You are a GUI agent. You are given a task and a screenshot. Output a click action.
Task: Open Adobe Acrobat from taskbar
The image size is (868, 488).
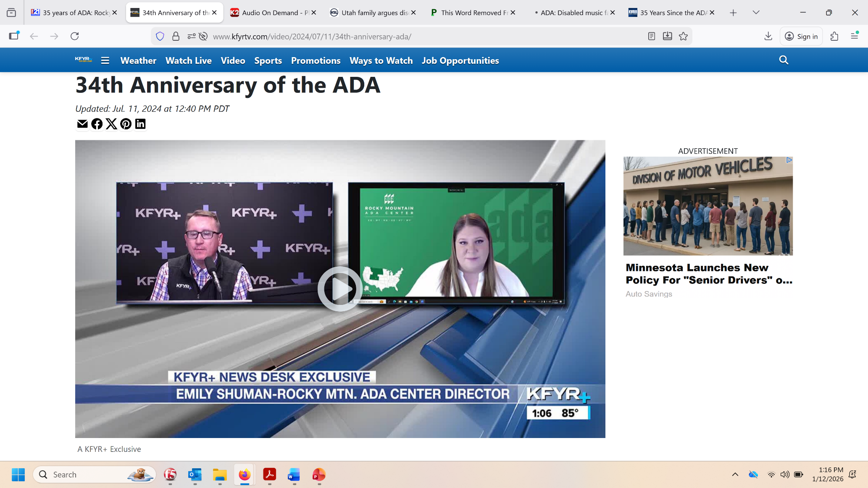pos(269,475)
